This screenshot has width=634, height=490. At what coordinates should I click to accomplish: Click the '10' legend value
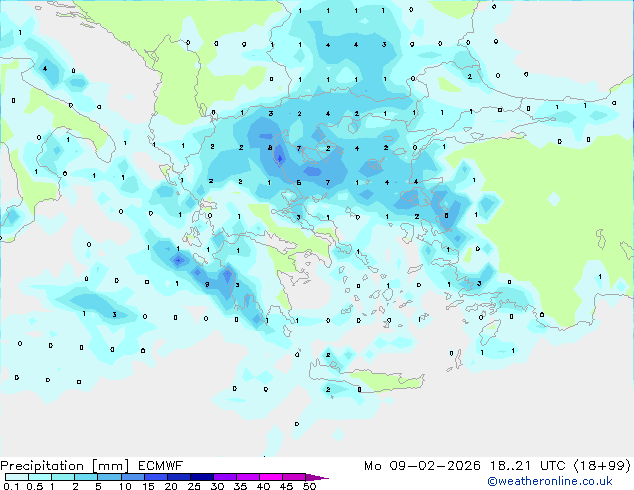tap(125, 486)
